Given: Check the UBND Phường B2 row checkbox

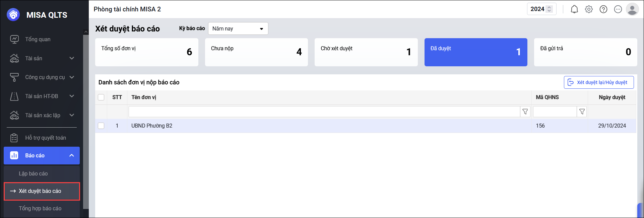Looking at the screenshot, I should [101, 126].
